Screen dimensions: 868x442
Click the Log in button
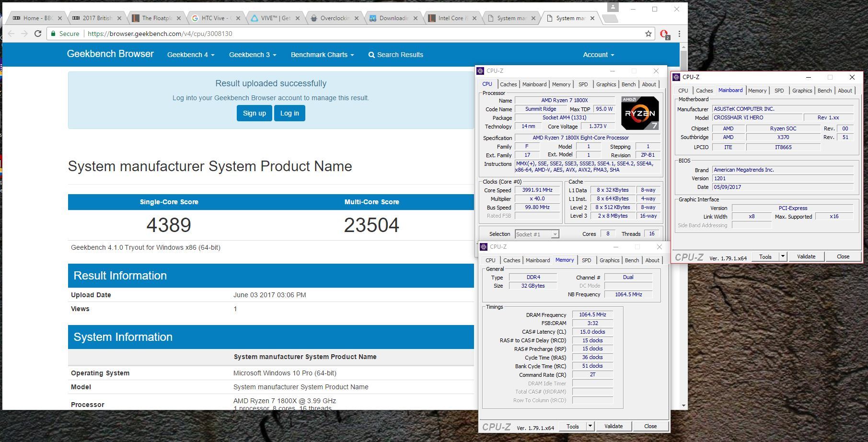289,113
